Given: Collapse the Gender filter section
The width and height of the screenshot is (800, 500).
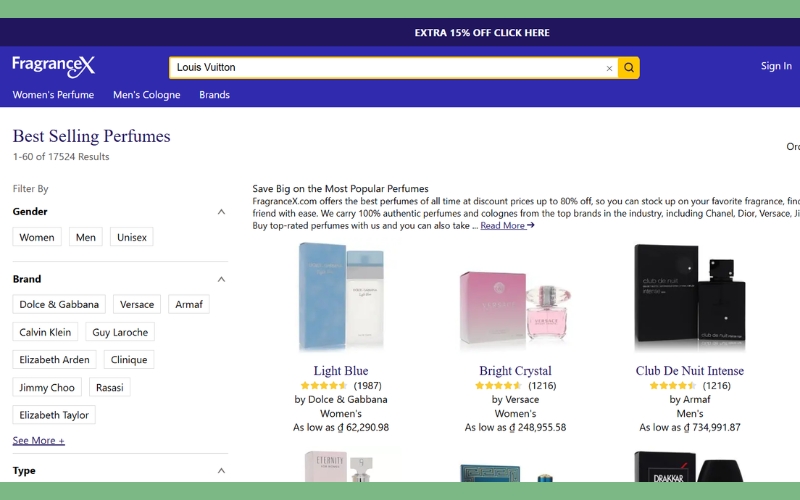Looking at the screenshot, I should (x=221, y=212).
